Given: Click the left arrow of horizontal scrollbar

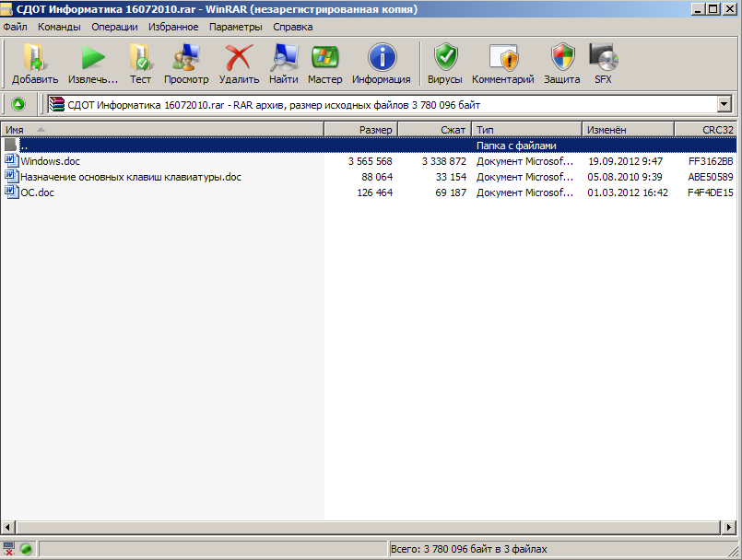Looking at the screenshot, I should click(8, 527).
